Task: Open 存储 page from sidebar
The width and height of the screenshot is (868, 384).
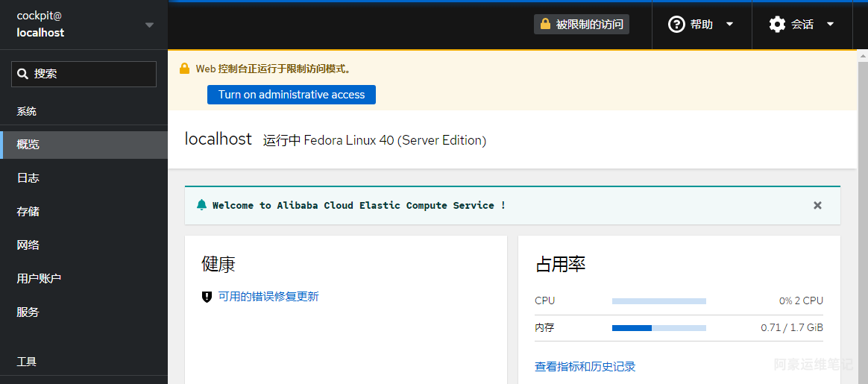Action: [84, 212]
